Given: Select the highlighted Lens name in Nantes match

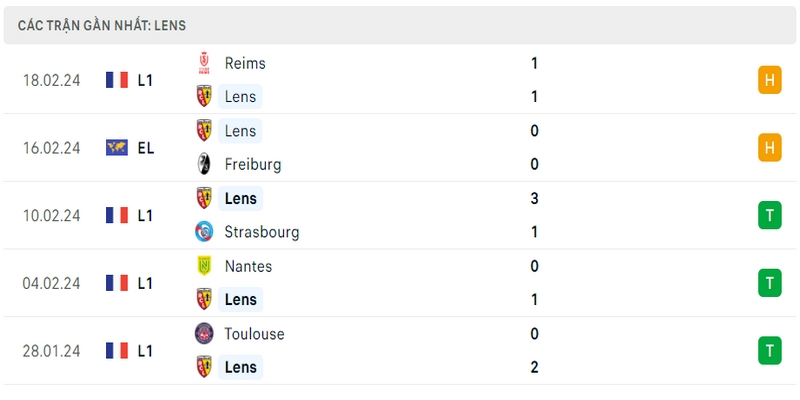Looking at the screenshot, I should pos(240,299).
